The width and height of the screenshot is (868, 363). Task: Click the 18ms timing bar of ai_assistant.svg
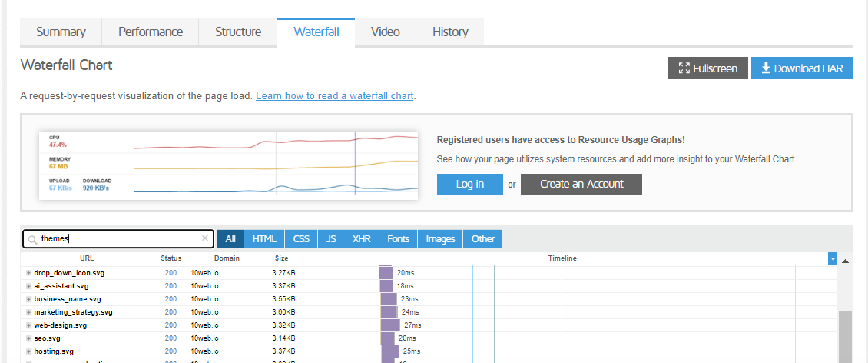(386, 286)
